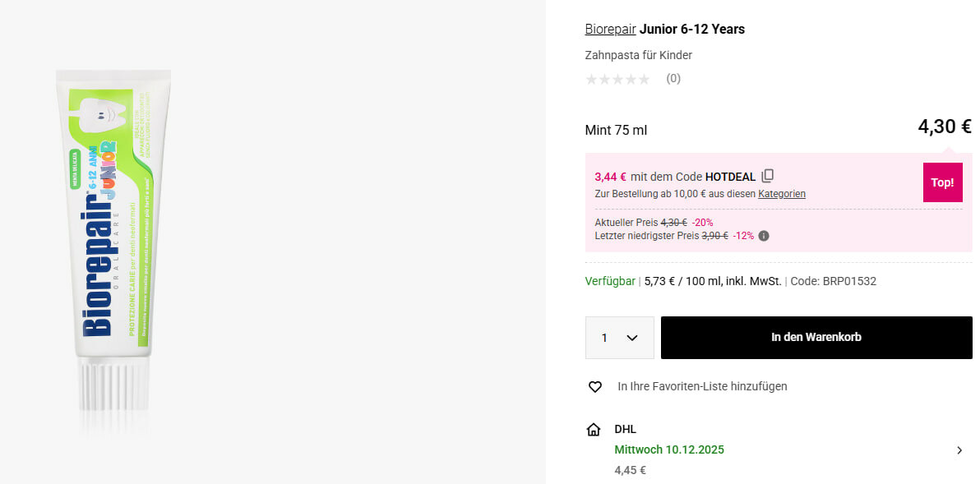The image size is (980, 484).
Task: Expand DHL delivery details with right chevron
Action: point(959,449)
